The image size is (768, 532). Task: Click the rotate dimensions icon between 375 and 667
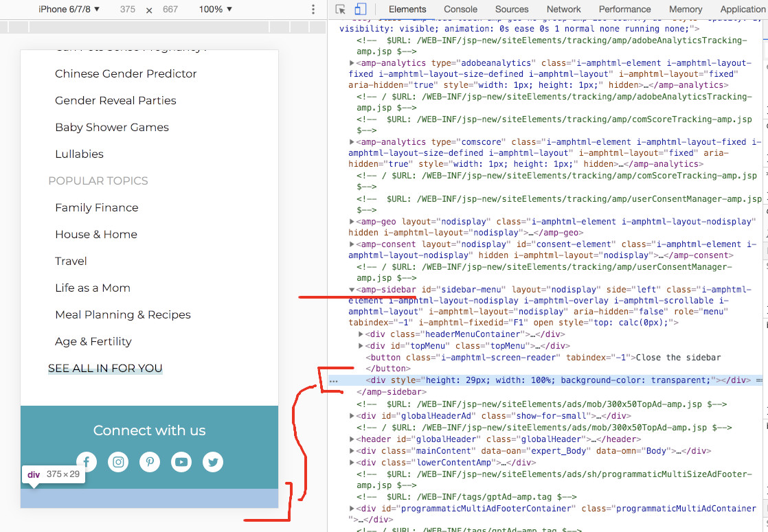(x=149, y=10)
